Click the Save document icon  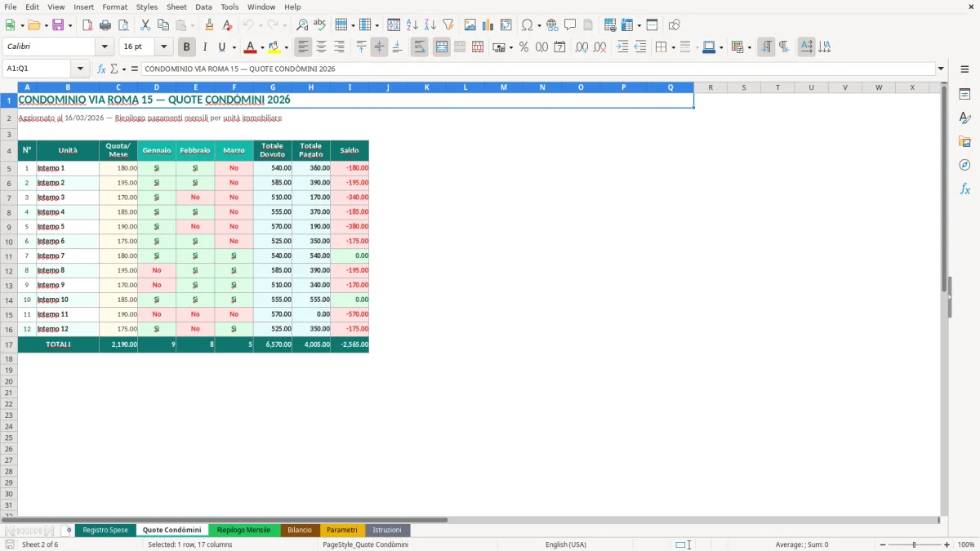pos(58,25)
